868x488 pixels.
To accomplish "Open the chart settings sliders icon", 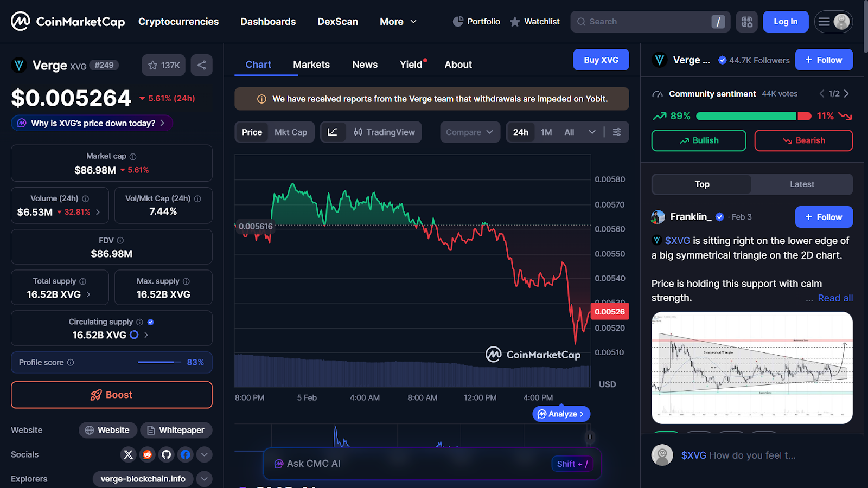I will (x=617, y=132).
